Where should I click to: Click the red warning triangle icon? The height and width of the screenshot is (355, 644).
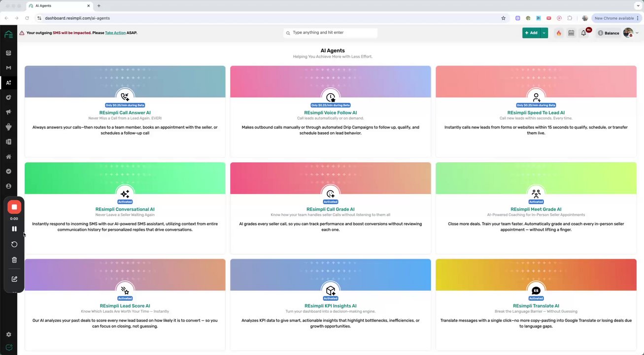click(x=22, y=33)
